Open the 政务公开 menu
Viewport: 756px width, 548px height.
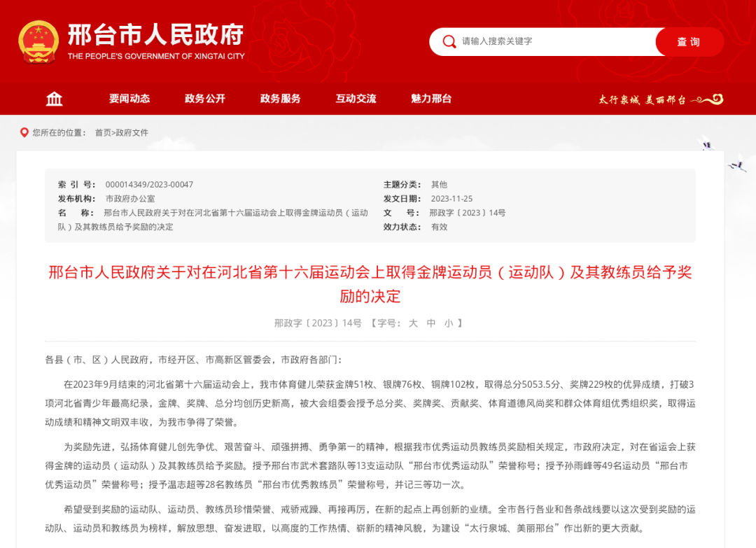(205, 99)
